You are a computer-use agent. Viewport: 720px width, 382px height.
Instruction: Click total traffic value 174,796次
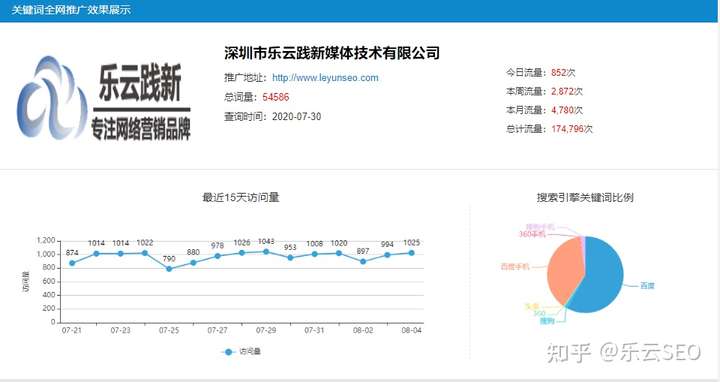tap(572, 129)
